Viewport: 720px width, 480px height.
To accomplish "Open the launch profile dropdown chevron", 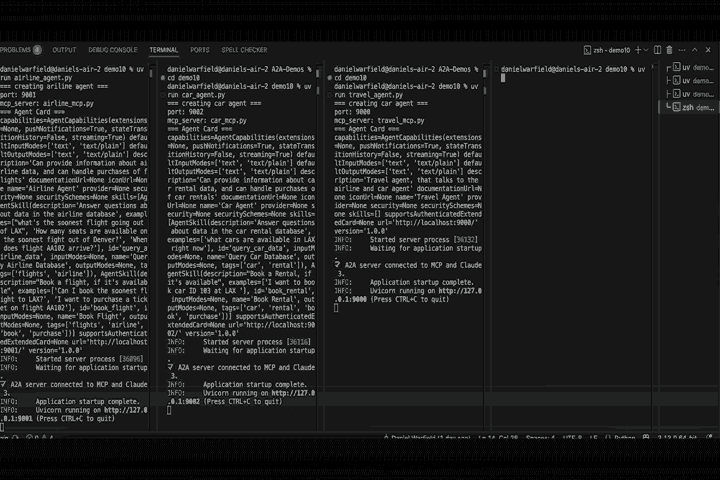I will 646,50.
